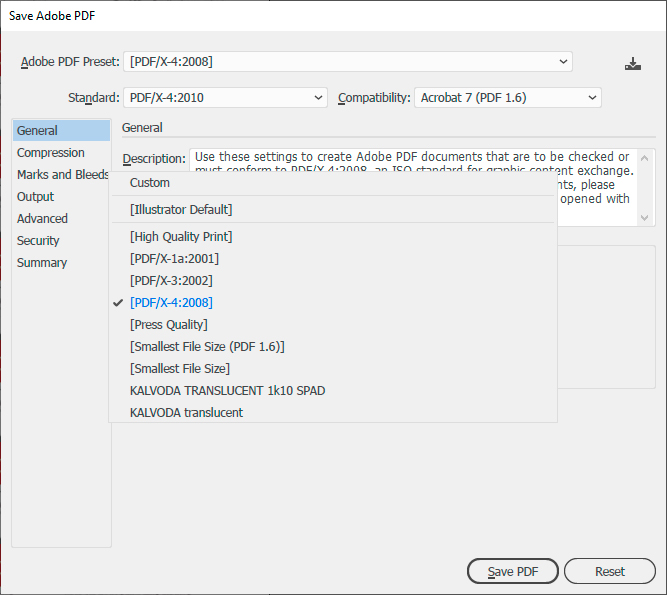Select the checked [PDF/X-4:2008] preset

333,303
